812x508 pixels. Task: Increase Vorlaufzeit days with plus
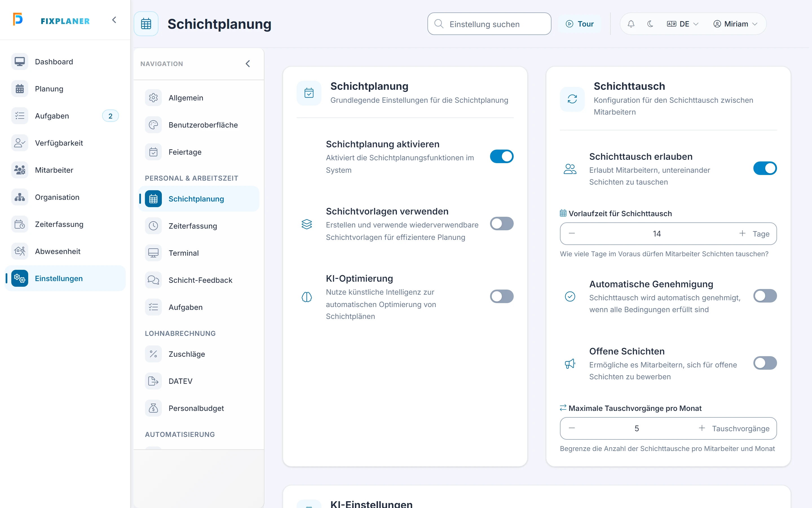[742, 233]
